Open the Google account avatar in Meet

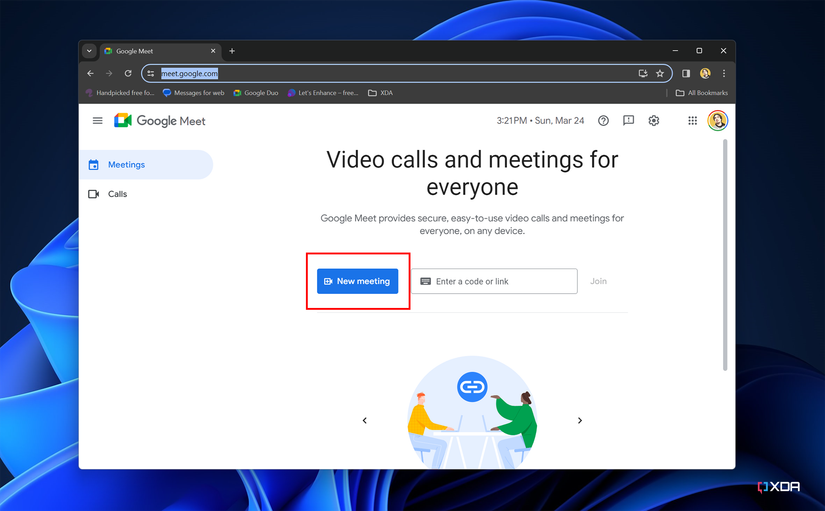718,121
